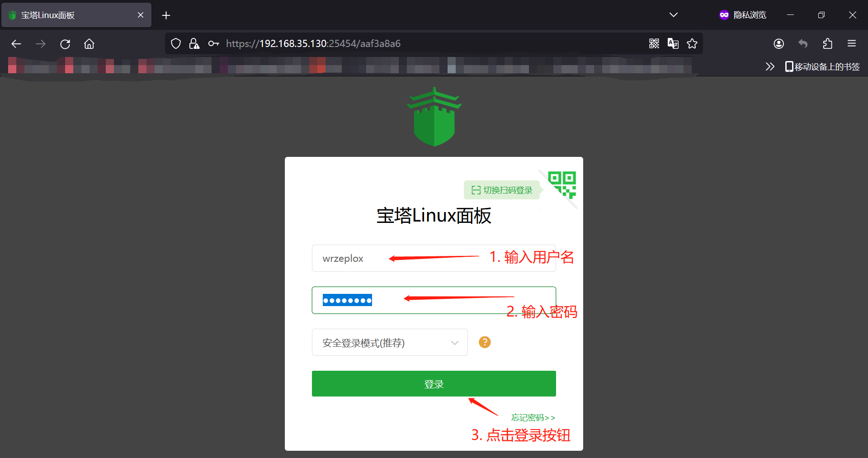
Task: Open mobile device bookmarks folder
Action: coord(822,66)
